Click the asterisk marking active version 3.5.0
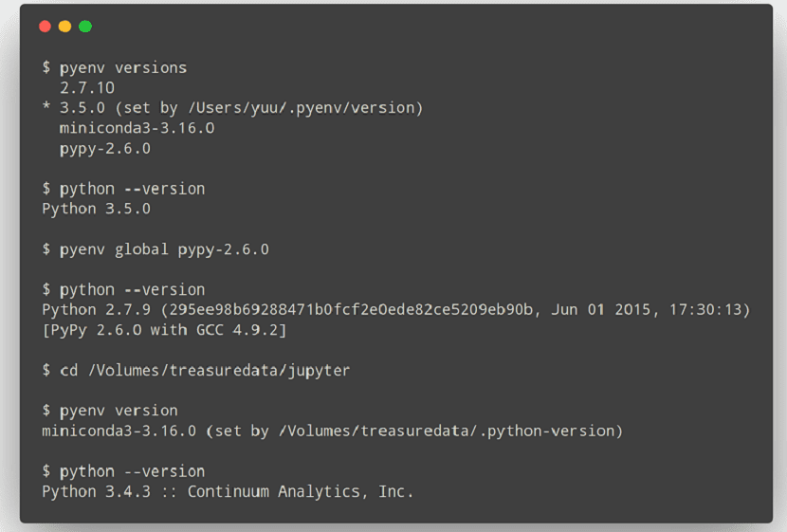 (x=46, y=109)
